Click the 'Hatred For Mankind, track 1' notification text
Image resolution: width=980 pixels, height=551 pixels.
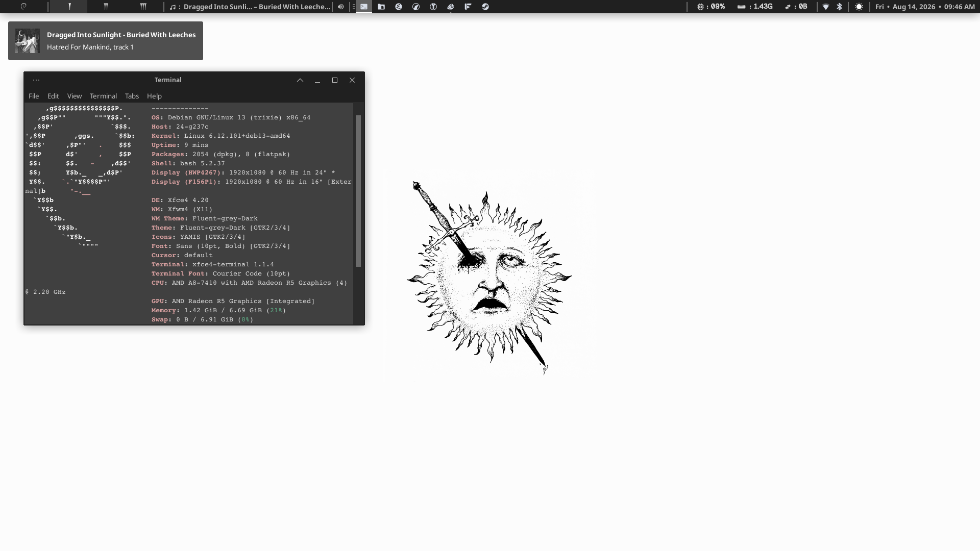pyautogui.click(x=90, y=47)
